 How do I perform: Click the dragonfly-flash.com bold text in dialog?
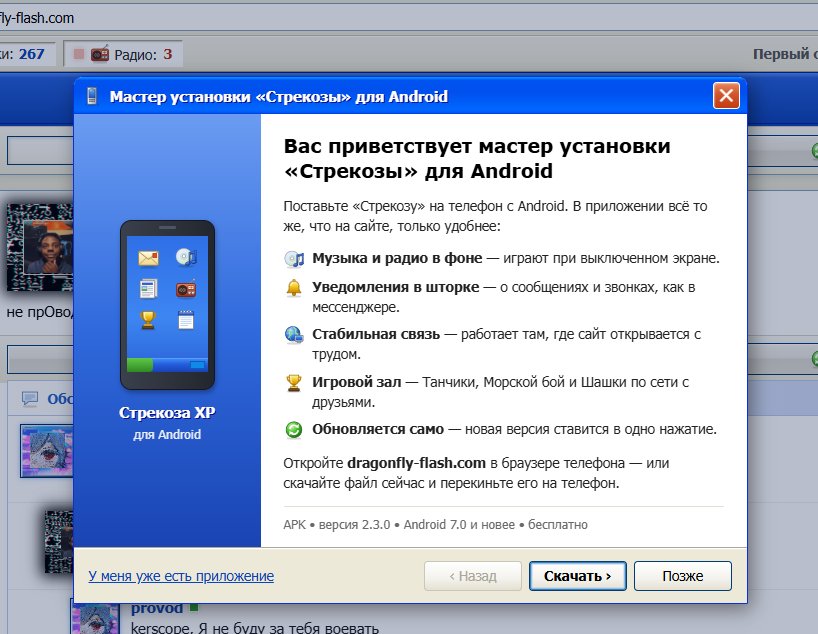coord(416,463)
